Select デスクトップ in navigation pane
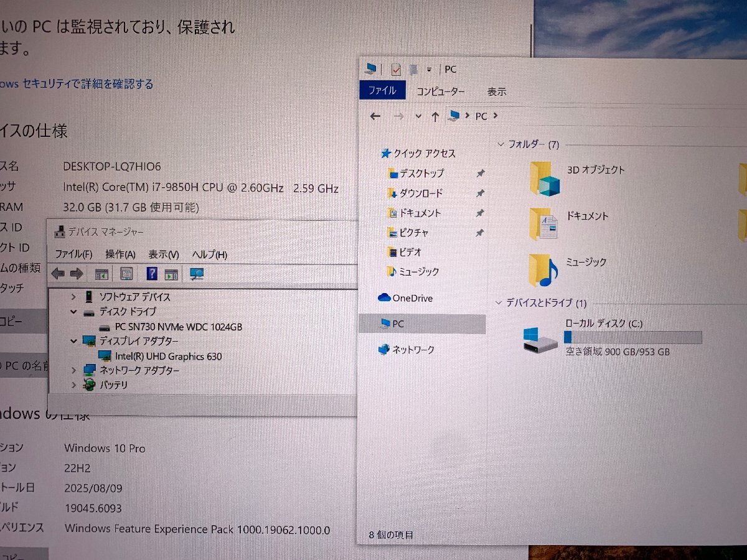This screenshot has width=747, height=560. (x=415, y=174)
